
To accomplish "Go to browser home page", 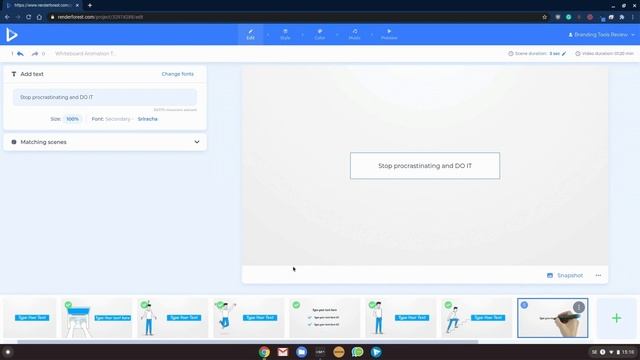I will coord(39,17).
